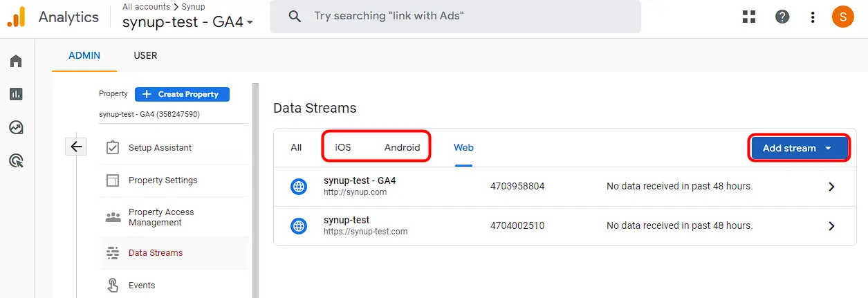Open the three-dot more options menu
Screen dimensions: 868x298
(x=813, y=17)
